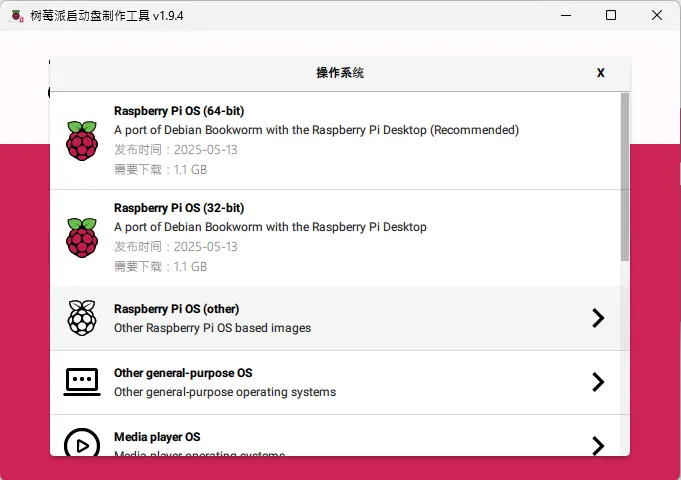Image resolution: width=681 pixels, height=480 pixels.
Task: Maximize the 树莓派启动盘制作工具 window
Action: (x=611, y=15)
